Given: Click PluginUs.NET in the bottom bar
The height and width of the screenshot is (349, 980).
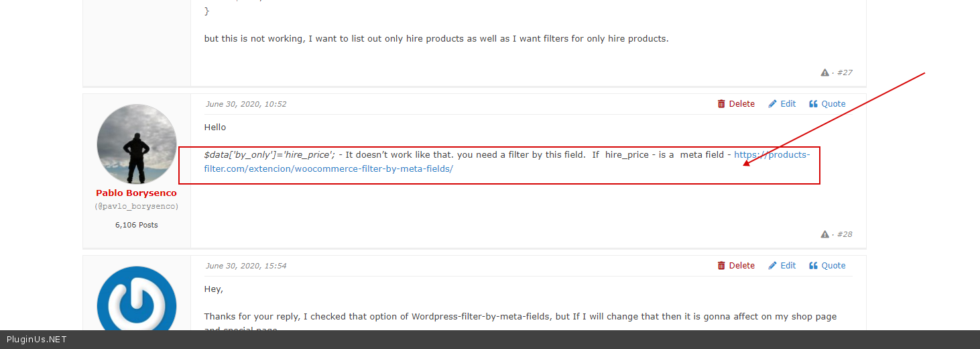Looking at the screenshot, I should pyautogui.click(x=36, y=340).
